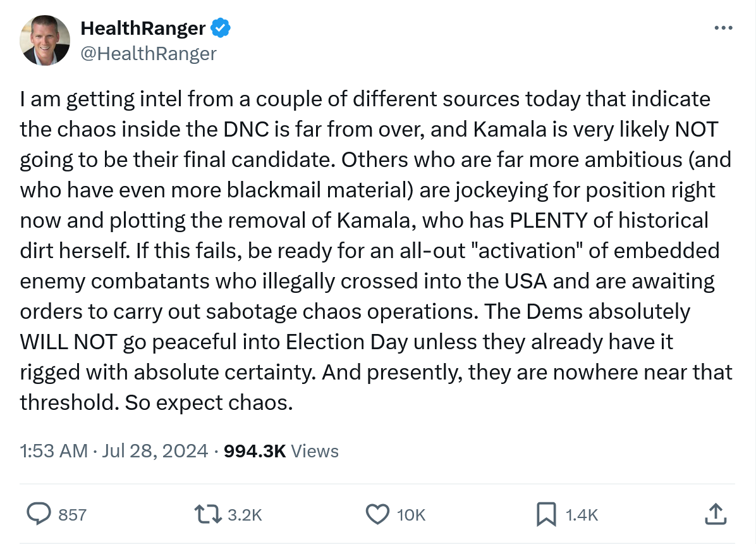Click the 857 replies count
This screenshot has height=544, width=756.
coord(72,515)
